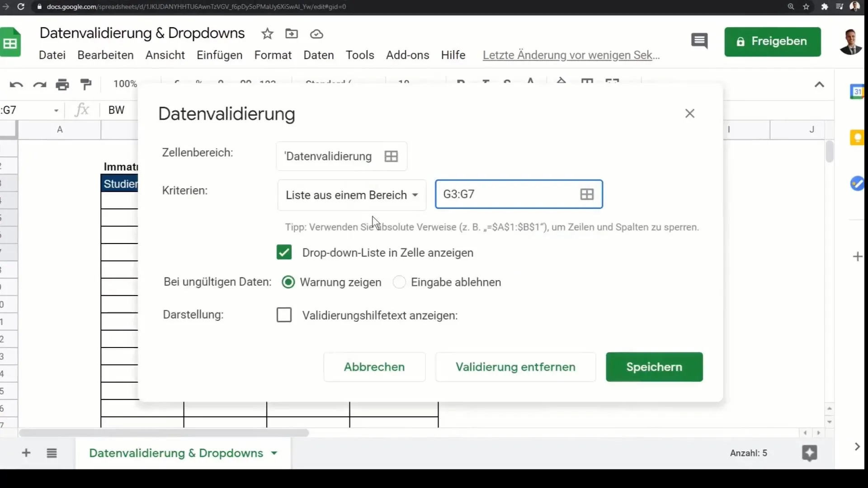The image size is (868, 488).
Task: Expand the side panel chevron
Action: (857, 446)
